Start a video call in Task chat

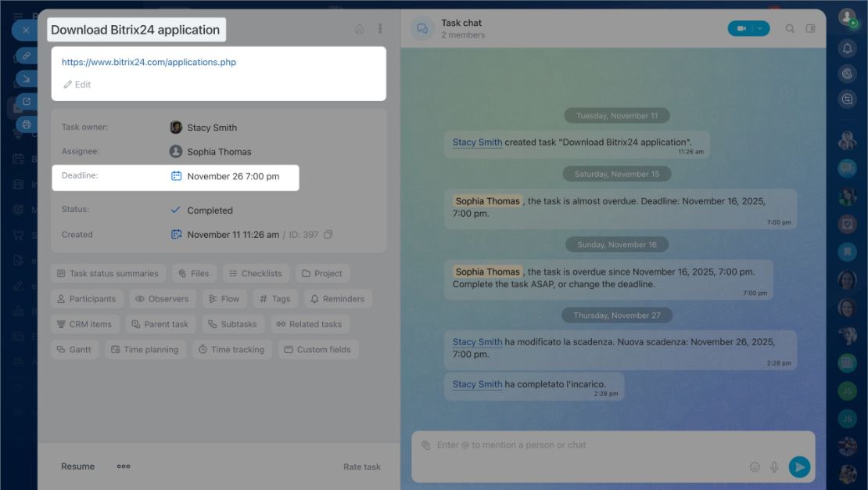click(741, 28)
